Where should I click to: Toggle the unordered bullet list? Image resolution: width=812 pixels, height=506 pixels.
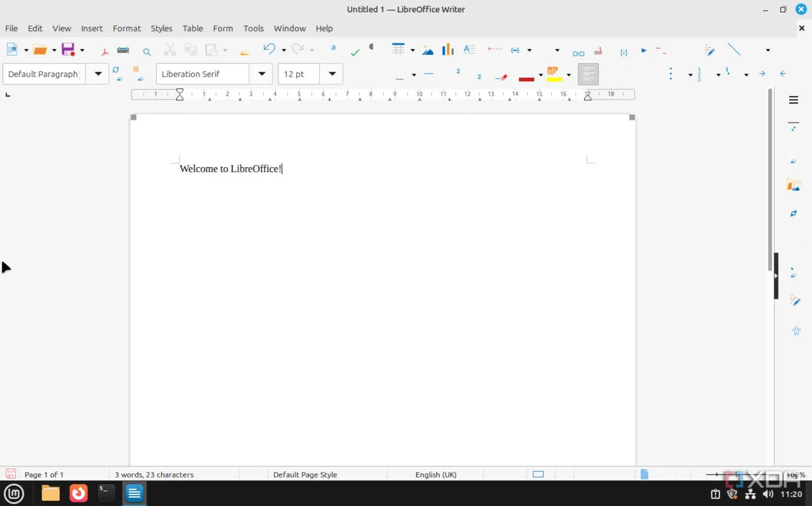(671, 74)
